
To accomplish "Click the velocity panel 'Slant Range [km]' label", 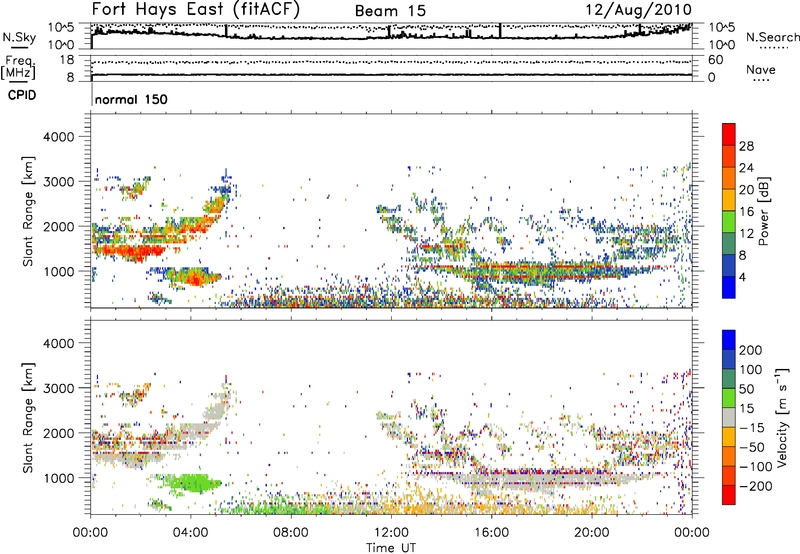I will [x=28, y=418].
